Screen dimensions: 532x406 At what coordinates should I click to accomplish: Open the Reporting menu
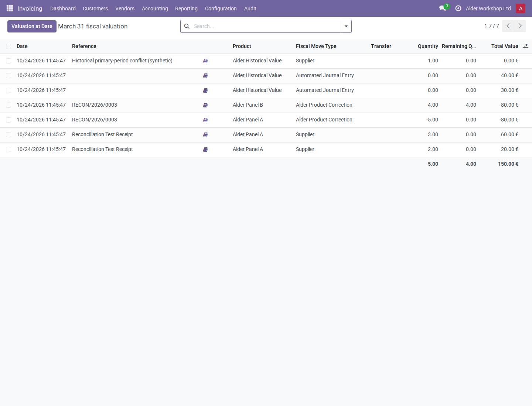click(x=186, y=8)
